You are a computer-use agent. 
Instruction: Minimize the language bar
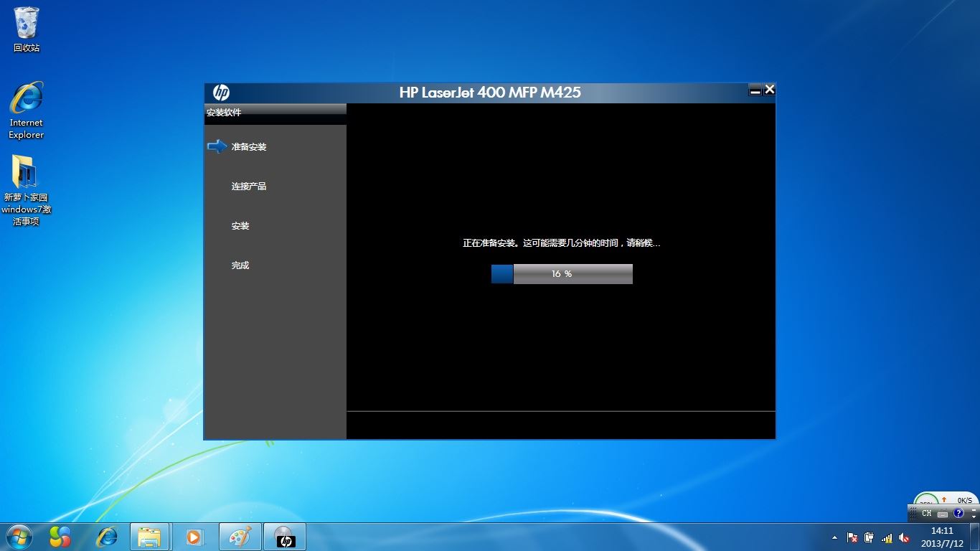(974, 509)
